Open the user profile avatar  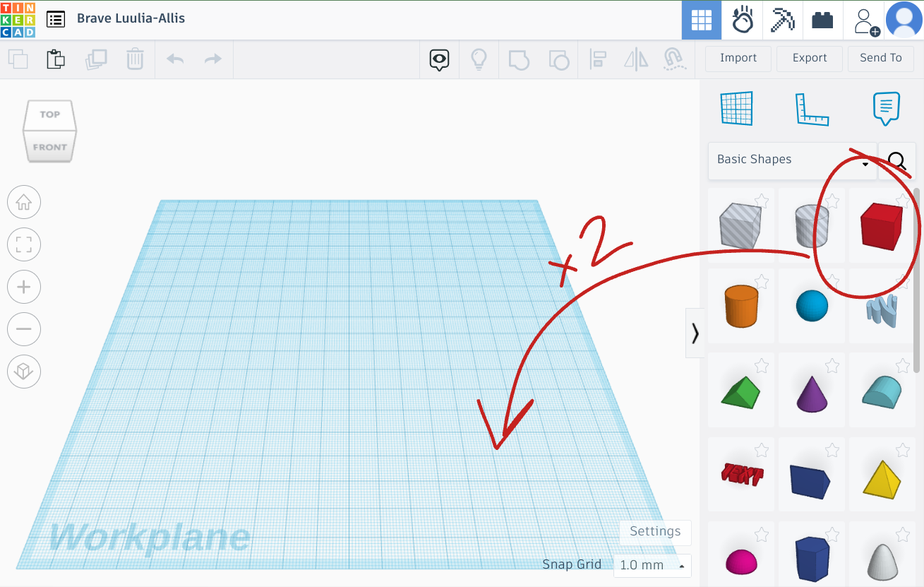pos(904,20)
